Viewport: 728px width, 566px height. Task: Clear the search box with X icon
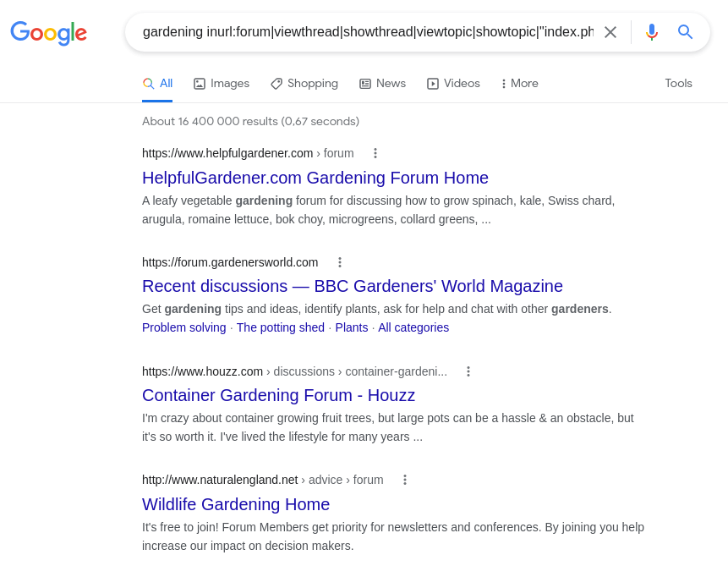click(x=610, y=32)
